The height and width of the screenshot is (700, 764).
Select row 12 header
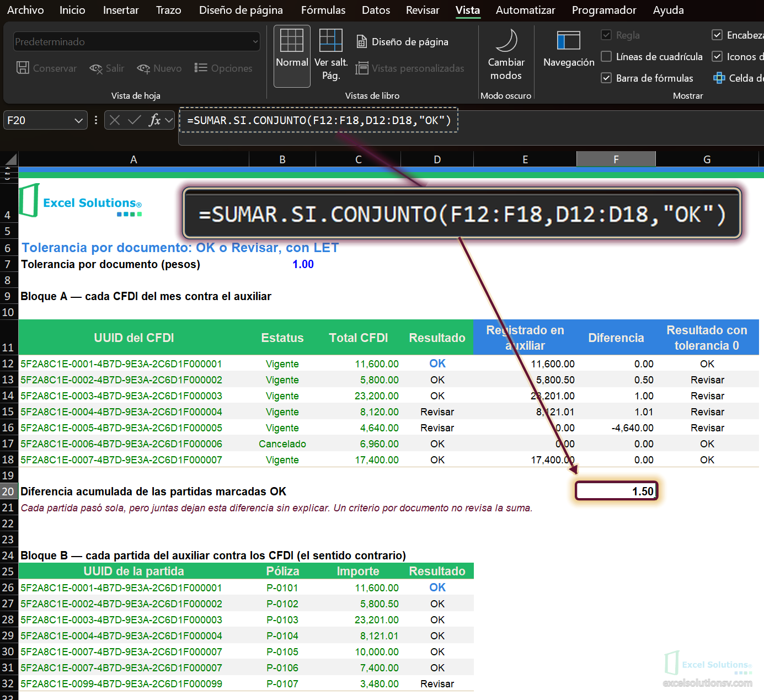8,364
